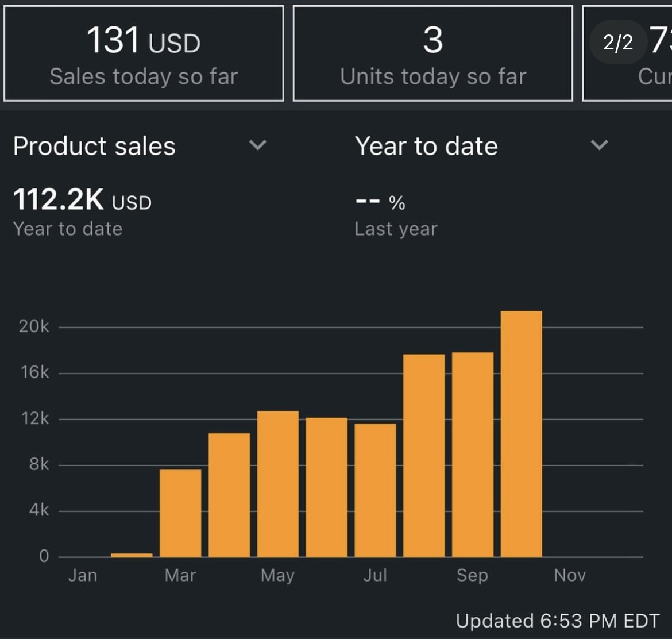Image resolution: width=672 pixels, height=639 pixels.
Task: Select the July sales bar
Action: point(375,490)
